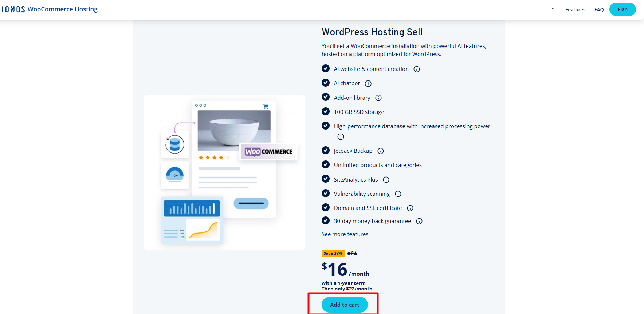Show info for Add-on library
The width and height of the screenshot is (644, 314).
click(378, 98)
